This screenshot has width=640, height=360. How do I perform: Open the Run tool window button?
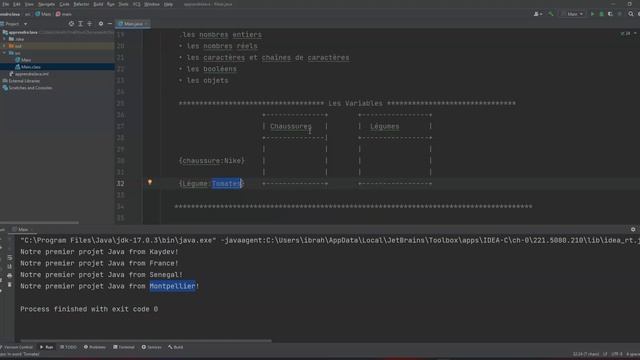pyautogui.click(x=47, y=347)
